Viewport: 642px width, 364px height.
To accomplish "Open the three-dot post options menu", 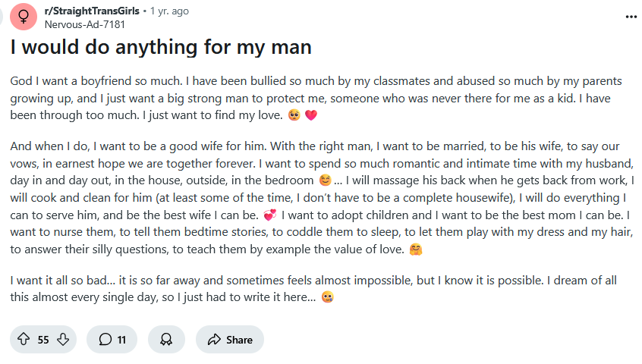I will 631,16.
